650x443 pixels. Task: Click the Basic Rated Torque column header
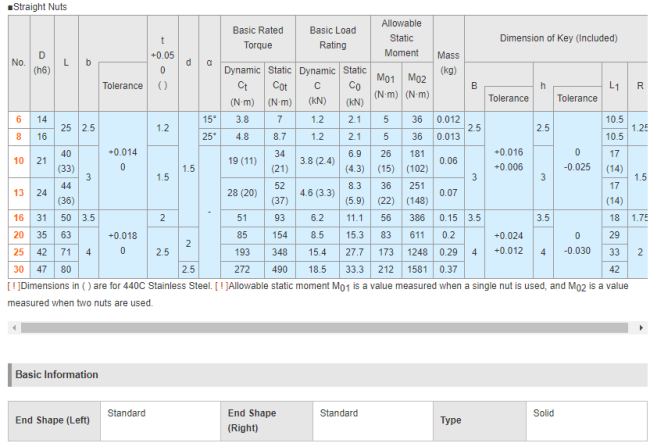[257, 37]
